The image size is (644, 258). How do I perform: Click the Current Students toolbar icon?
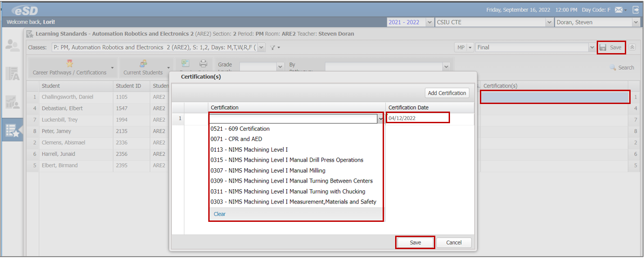143,64
